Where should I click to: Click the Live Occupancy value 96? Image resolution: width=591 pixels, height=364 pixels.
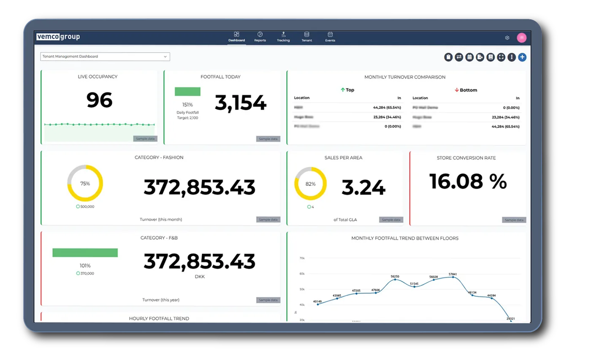(100, 100)
